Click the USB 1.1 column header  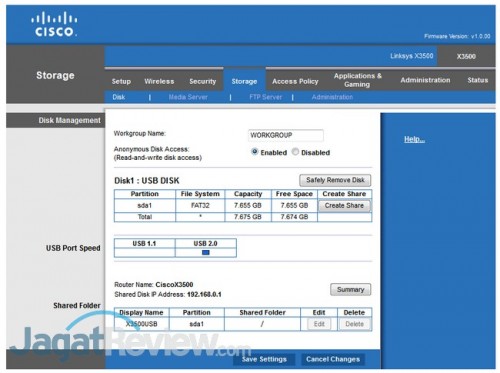pyautogui.click(x=144, y=244)
